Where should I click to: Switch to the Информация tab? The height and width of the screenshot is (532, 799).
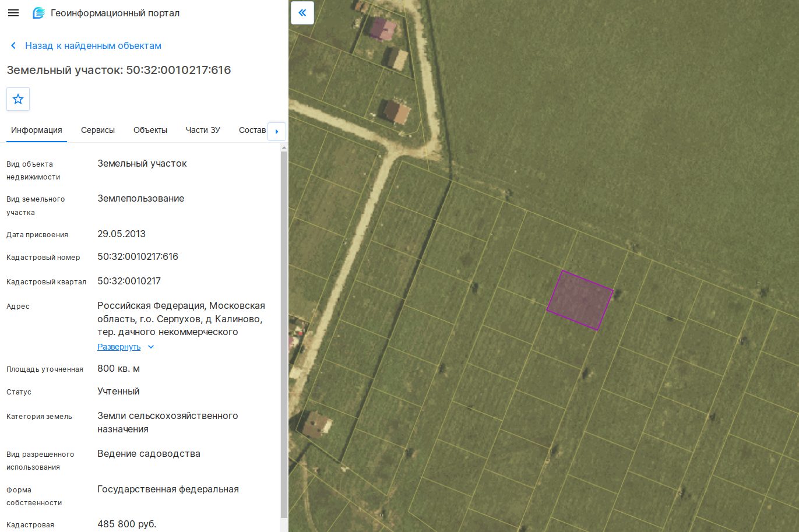[37, 130]
